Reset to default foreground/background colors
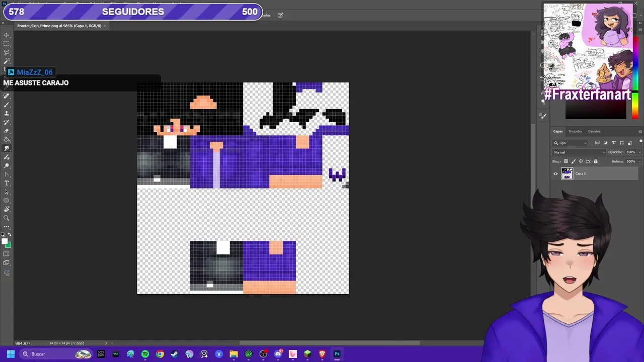 (x=4, y=235)
